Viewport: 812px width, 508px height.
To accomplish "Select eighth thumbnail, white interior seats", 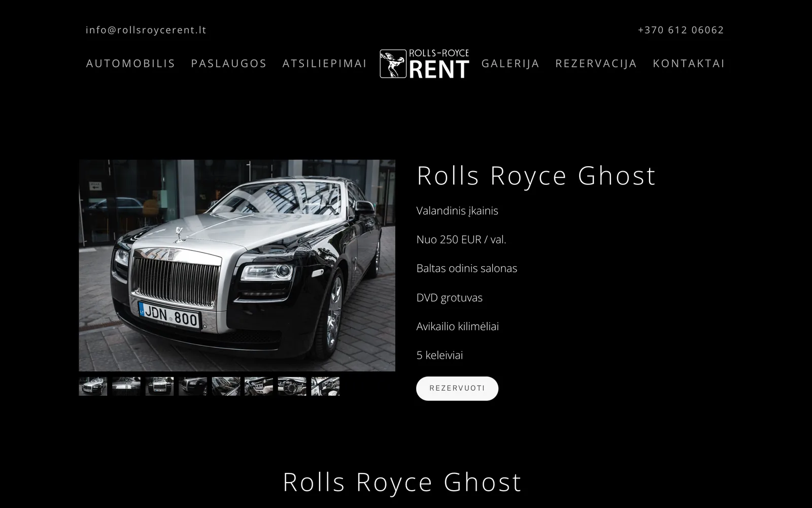I will [325, 387].
